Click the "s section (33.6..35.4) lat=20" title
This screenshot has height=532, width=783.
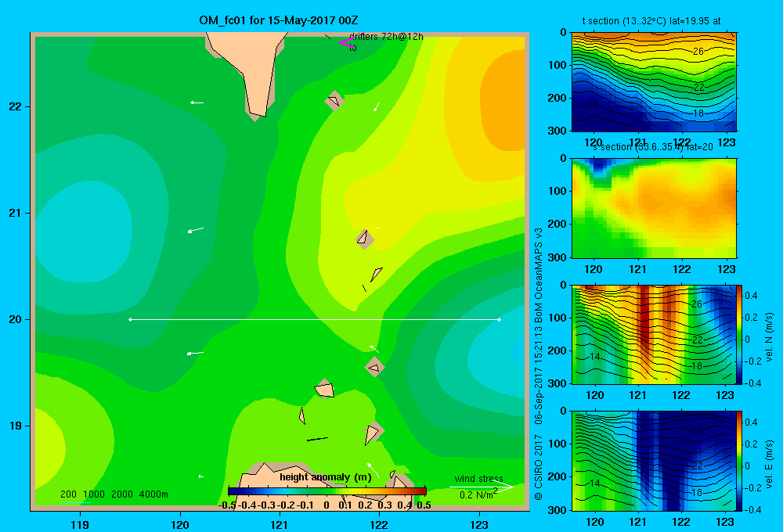click(x=653, y=147)
